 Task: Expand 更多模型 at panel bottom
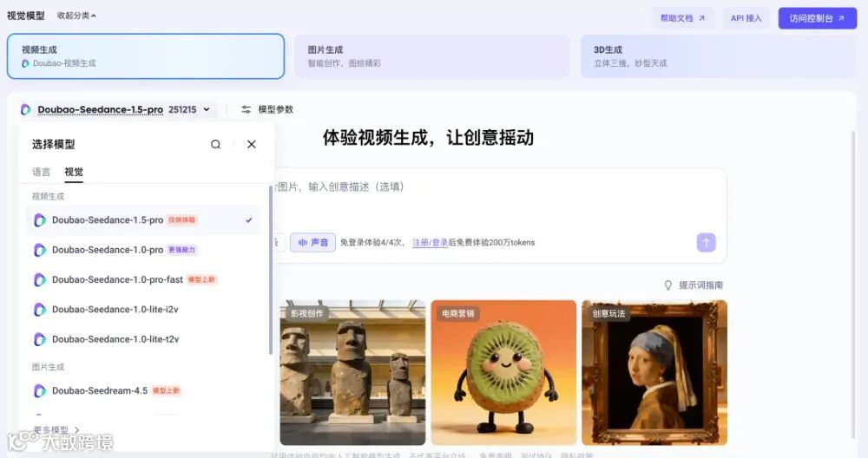(56, 429)
